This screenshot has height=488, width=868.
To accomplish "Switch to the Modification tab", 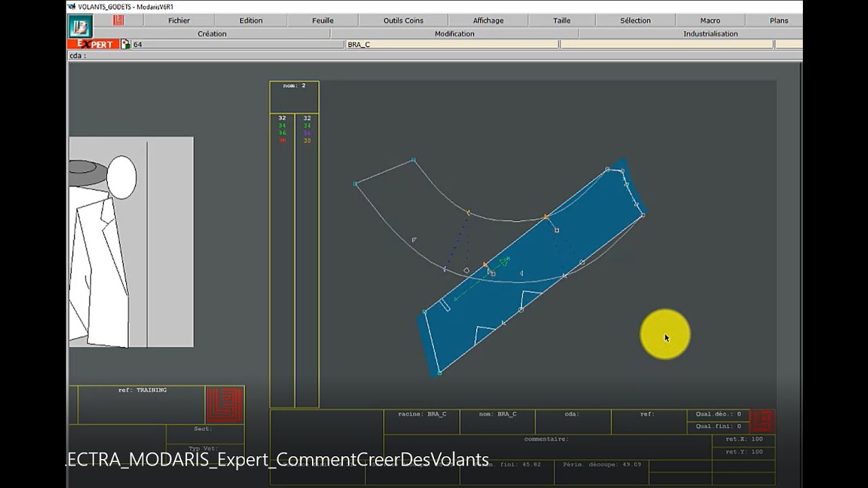I will click(454, 33).
